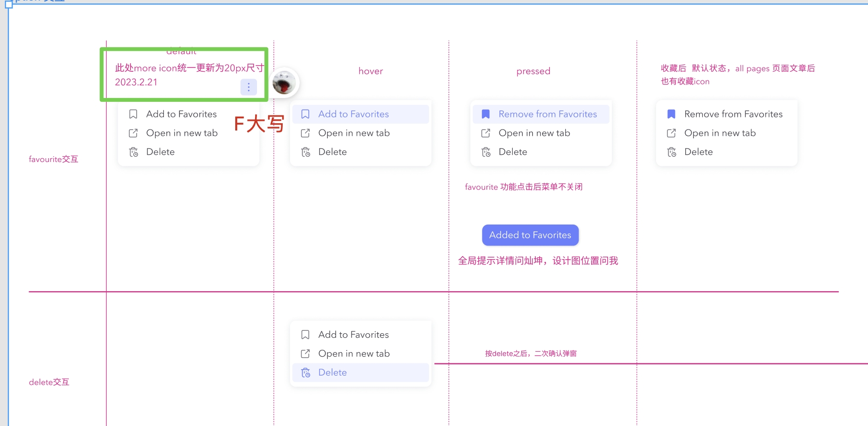Click the three-dot more icon

pyautogui.click(x=249, y=87)
